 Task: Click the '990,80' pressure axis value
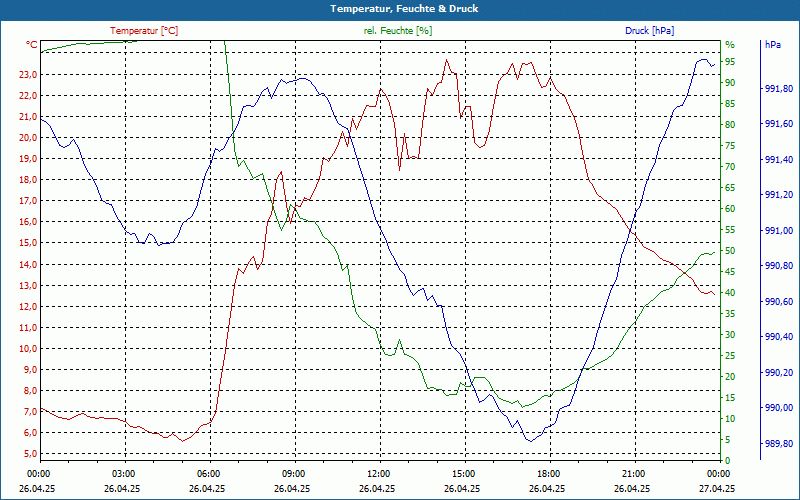(779, 266)
